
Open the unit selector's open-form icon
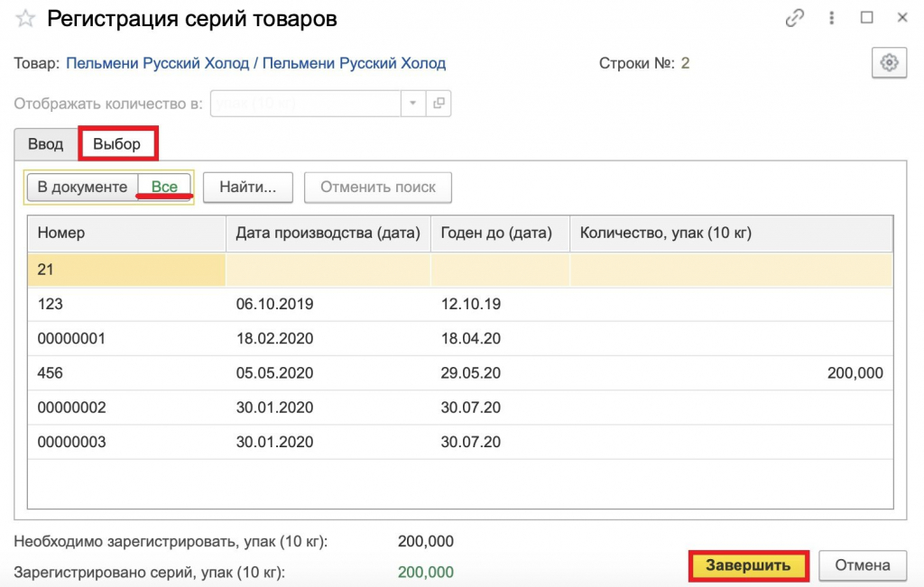(439, 104)
